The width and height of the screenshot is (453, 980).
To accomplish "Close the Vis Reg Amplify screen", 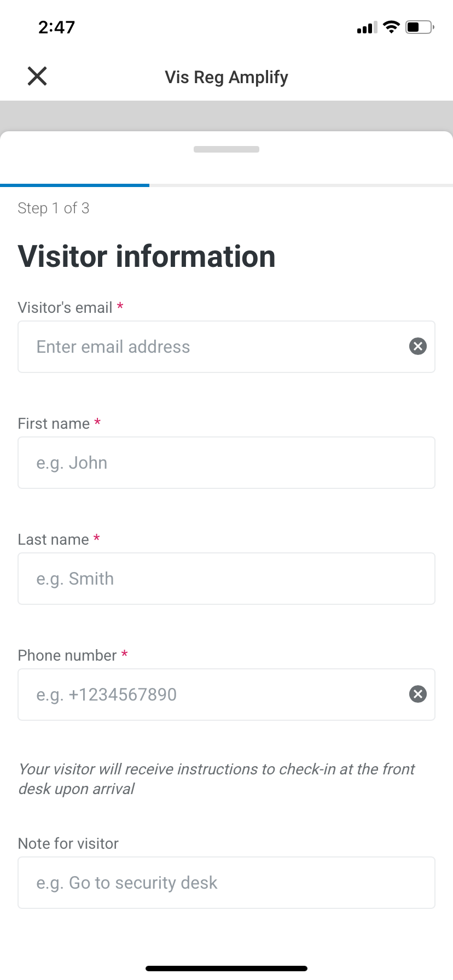I will (x=37, y=76).
